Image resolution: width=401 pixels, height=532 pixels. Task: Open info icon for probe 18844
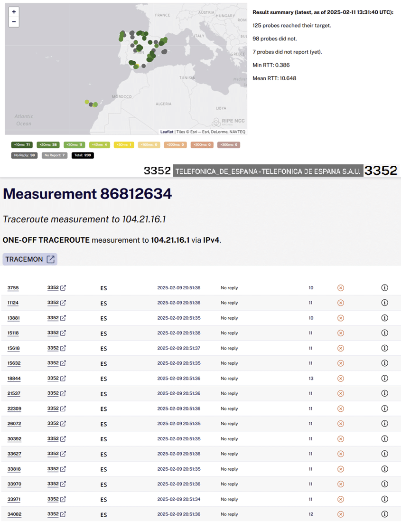(x=384, y=378)
